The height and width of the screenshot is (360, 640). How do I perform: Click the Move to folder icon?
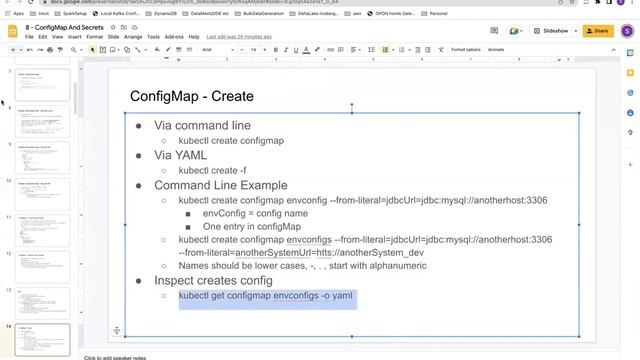124,27
